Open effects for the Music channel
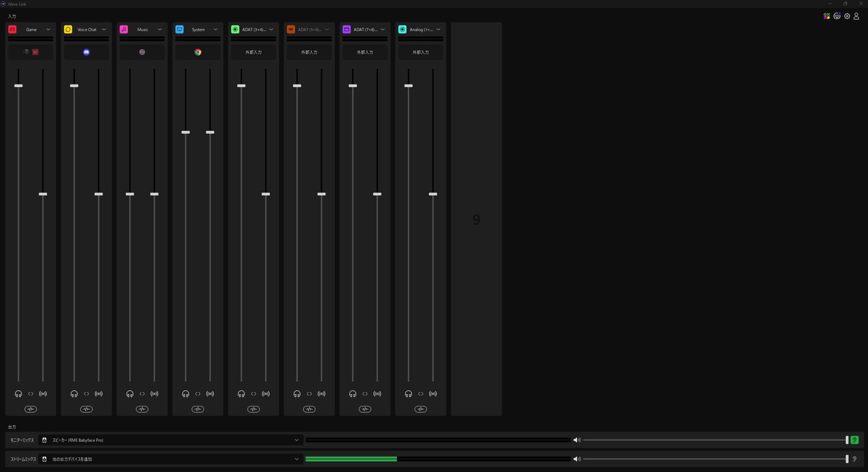868x472 pixels. (x=142, y=409)
